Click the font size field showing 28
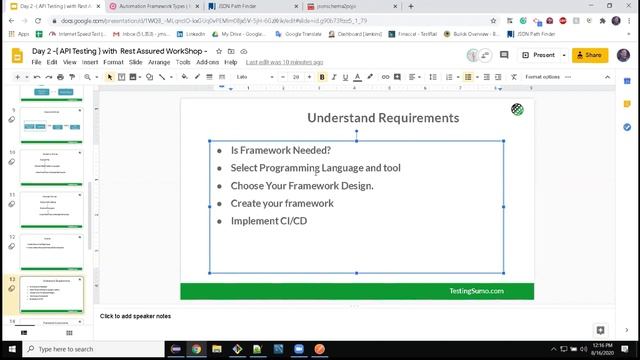Screen dimensions: 640x360 tap(296, 77)
